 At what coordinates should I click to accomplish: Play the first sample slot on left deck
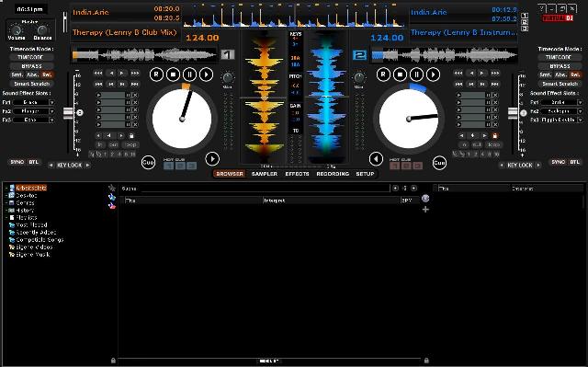pos(98,96)
